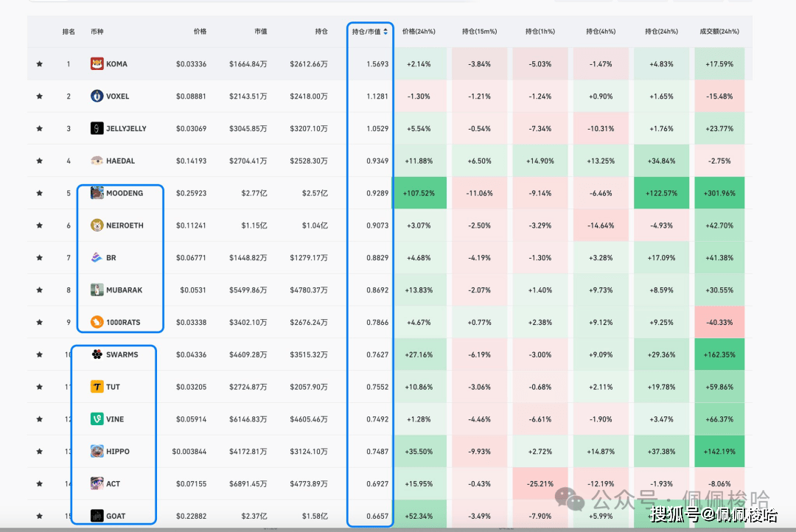The width and height of the screenshot is (796, 532).
Task: Click the GOAT coin logo icon
Action: point(97,516)
